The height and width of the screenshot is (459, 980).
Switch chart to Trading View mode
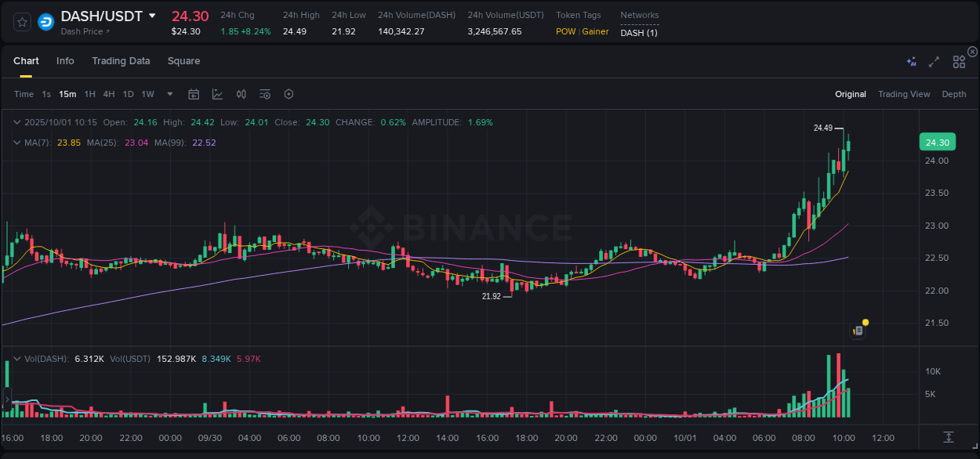tap(903, 94)
